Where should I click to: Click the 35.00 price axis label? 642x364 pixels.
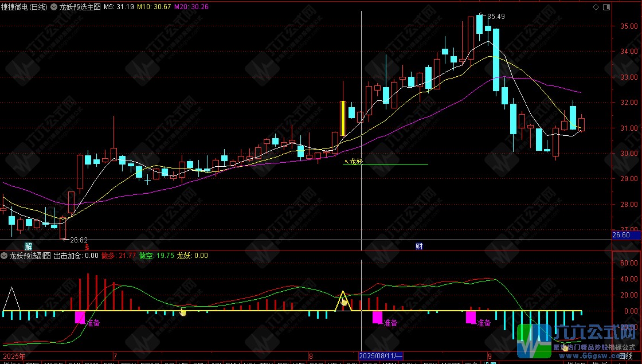629,26
